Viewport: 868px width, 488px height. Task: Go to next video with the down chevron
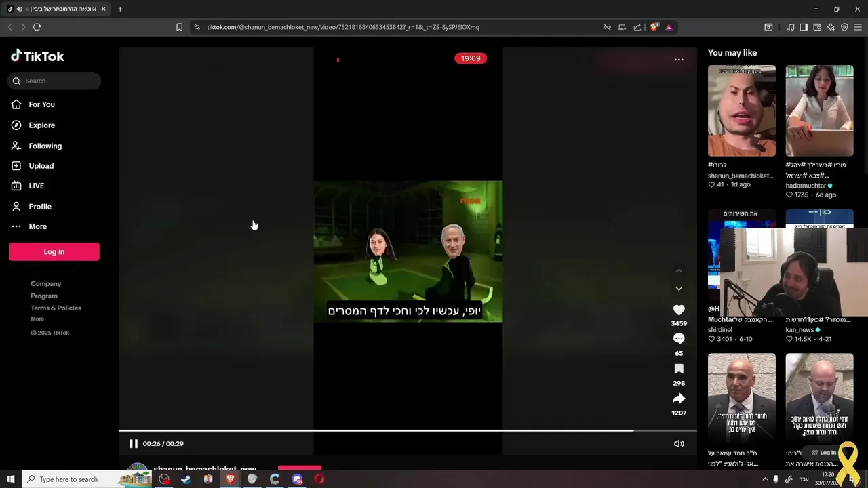point(679,289)
